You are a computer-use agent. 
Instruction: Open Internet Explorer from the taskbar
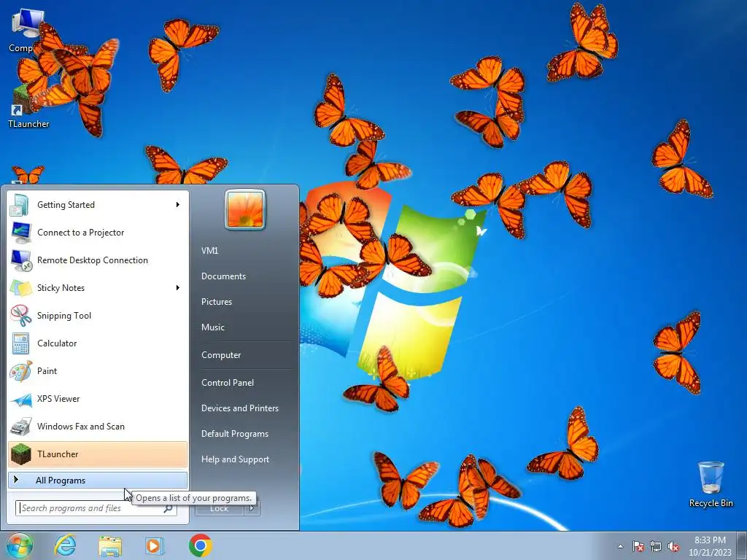[65, 545]
